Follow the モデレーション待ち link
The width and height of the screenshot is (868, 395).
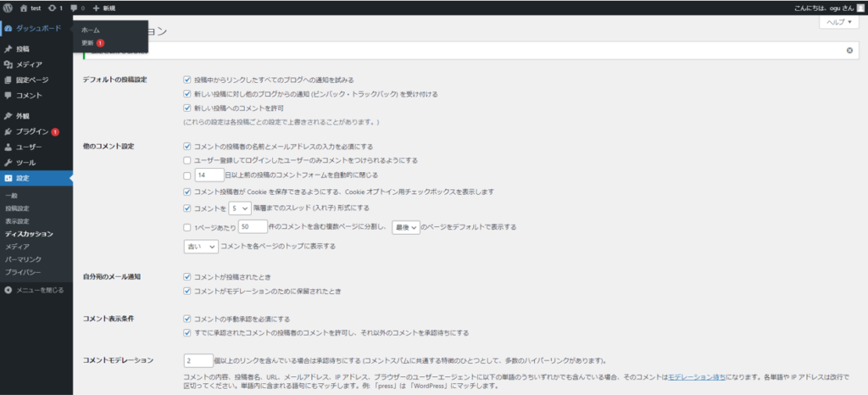697,376
